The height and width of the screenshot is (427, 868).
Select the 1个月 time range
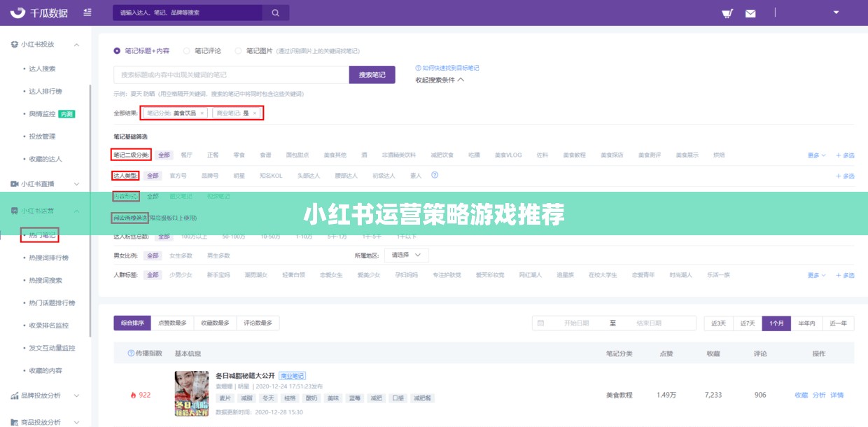coord(776,323)
